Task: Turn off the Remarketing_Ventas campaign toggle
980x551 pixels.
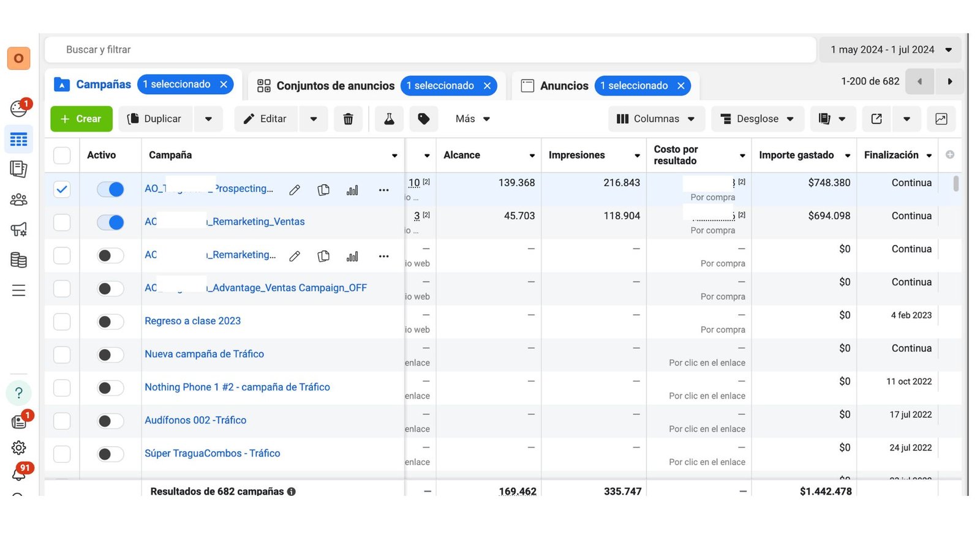Action: point(110,222)
